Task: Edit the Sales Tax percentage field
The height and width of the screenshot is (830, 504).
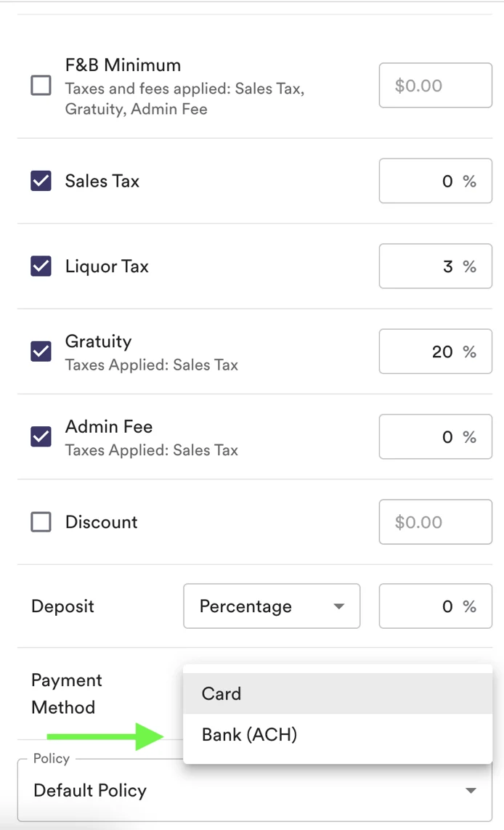Action: pyautogui.click(x=435, y=181)
